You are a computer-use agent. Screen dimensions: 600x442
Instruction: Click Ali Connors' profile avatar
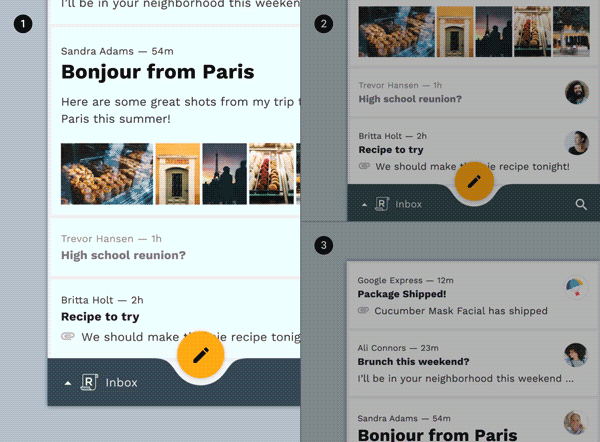tap(576, 355)
